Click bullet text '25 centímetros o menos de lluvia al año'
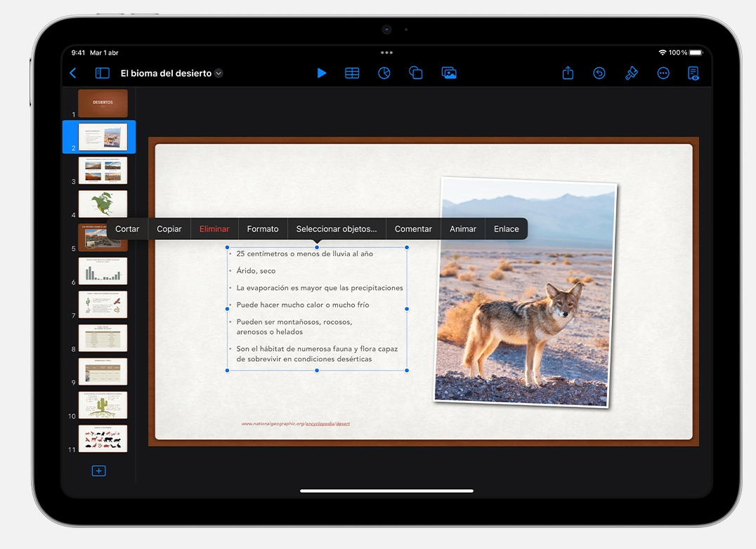 305,254
